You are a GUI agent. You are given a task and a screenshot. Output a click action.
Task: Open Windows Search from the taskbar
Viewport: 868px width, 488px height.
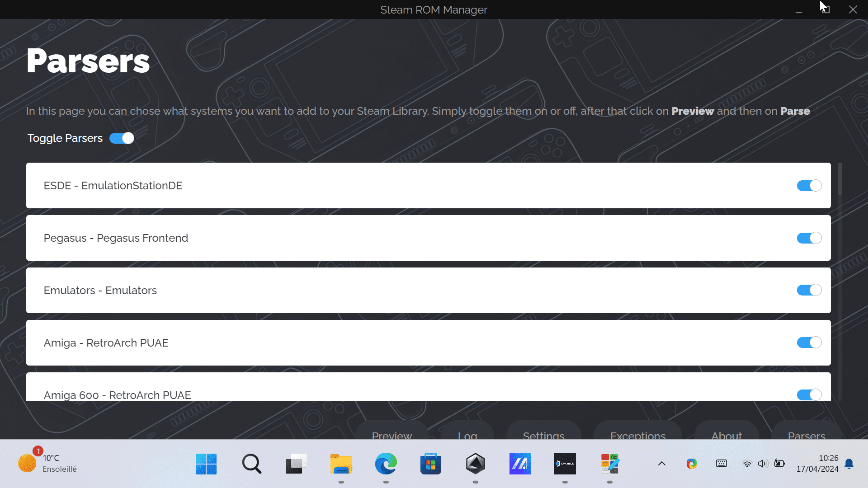pyautogui.click(x=251, y=464)
